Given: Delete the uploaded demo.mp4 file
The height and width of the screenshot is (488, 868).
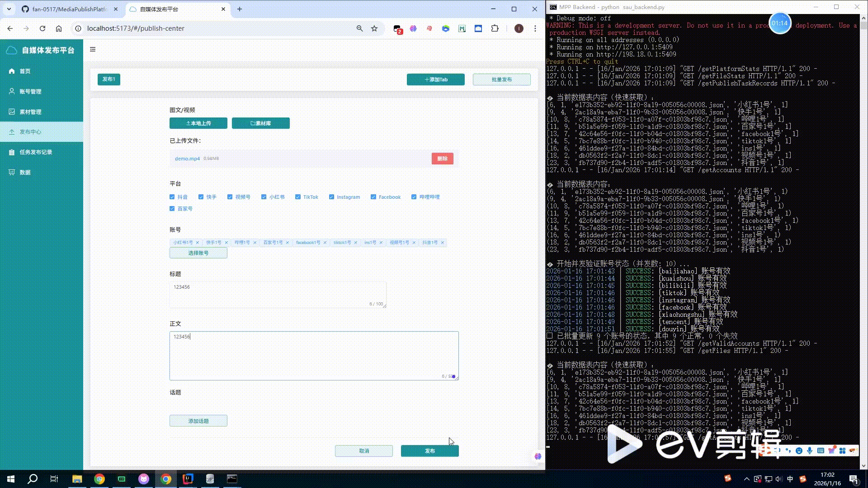Looking at the screenshot, I should (442, 159).
